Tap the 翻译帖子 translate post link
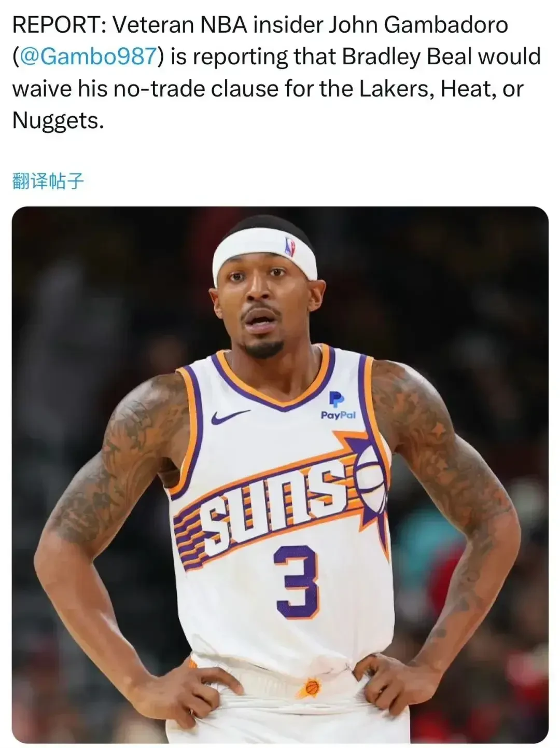The height and width of the screenshot is (748, 560). pos(48,181)
